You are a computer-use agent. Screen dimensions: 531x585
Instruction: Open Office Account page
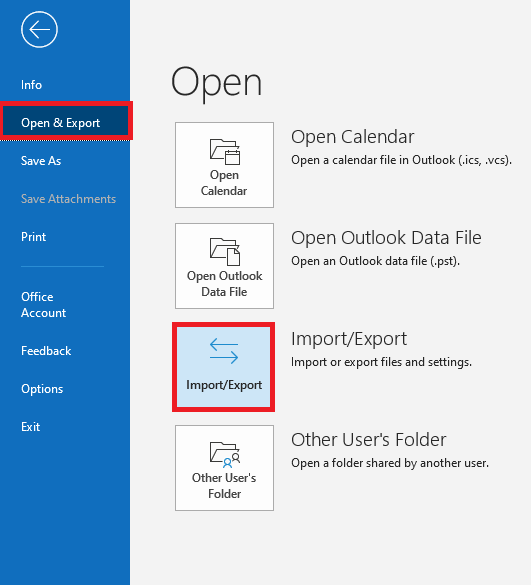(x=44, y=305)
